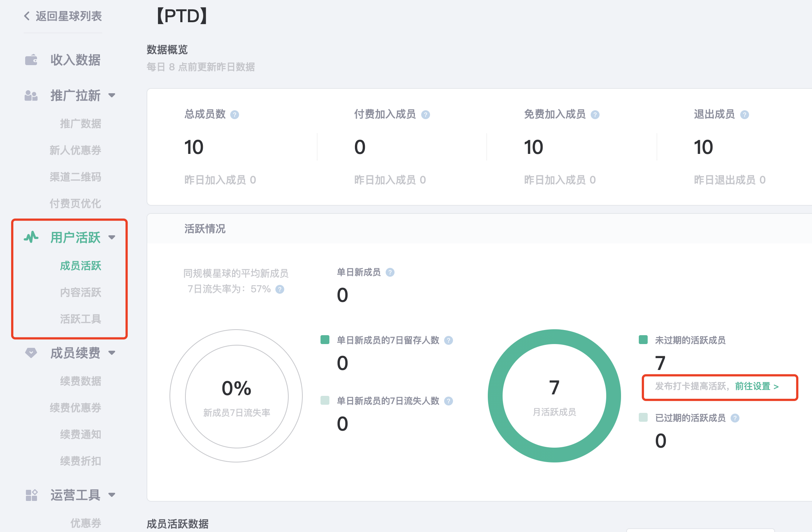
Task: Click the 活跃情况 section header
Action: pos(205,229)
